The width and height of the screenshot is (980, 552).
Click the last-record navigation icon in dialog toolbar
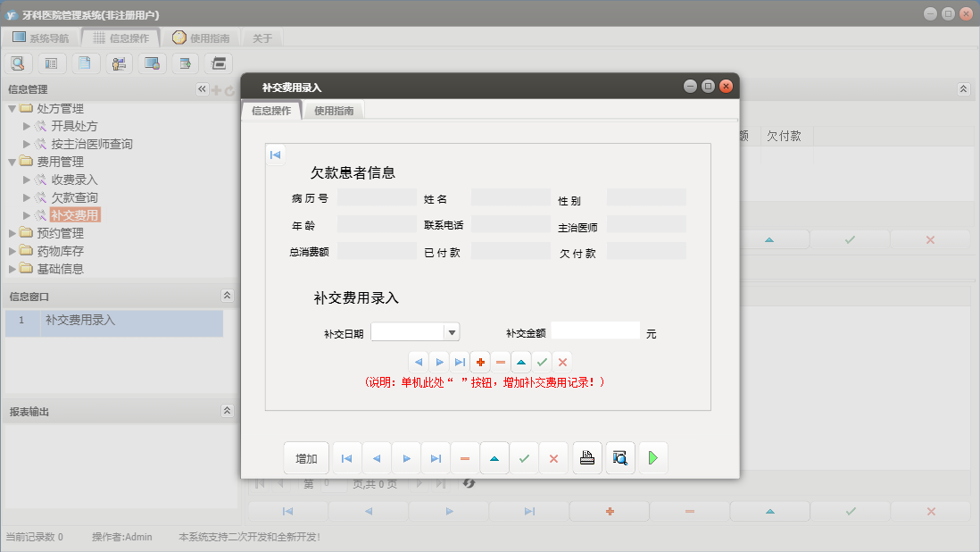pyautogui.click(x=436, y=457)
